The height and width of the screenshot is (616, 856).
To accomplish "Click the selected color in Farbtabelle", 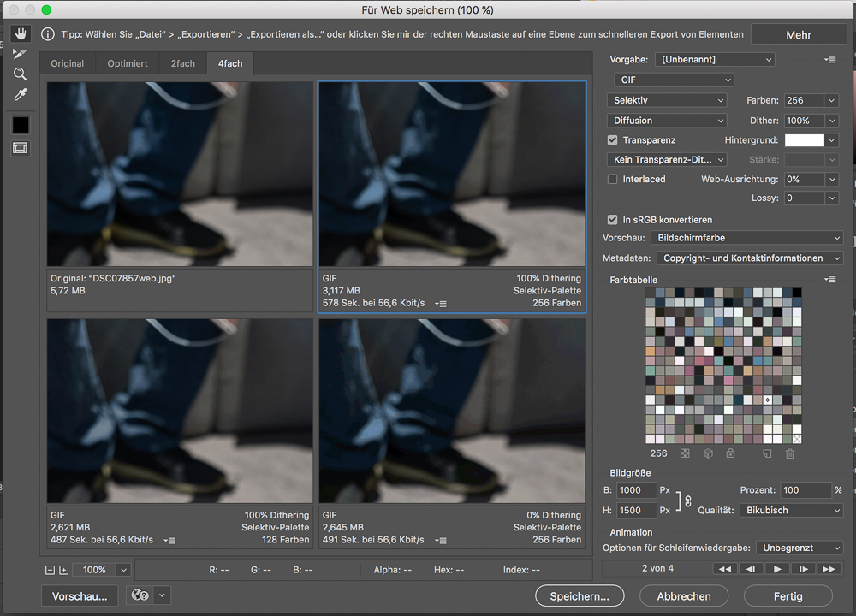I will click(767, 400).
